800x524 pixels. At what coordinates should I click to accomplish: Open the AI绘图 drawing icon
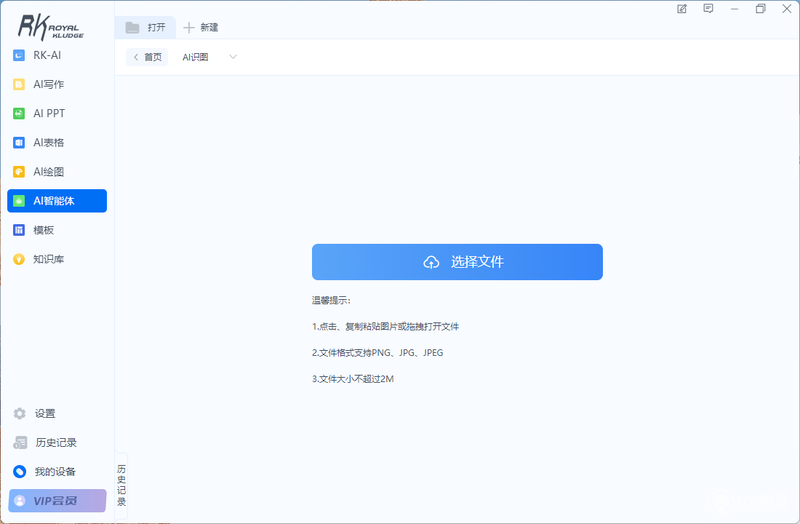pyautogui.click(x=19, y=171)
